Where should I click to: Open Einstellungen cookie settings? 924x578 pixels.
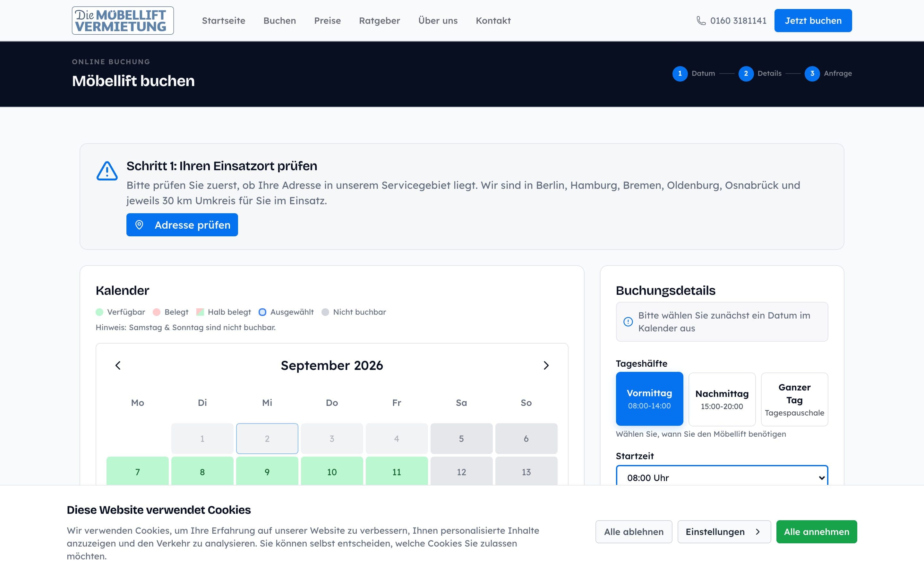724,532
